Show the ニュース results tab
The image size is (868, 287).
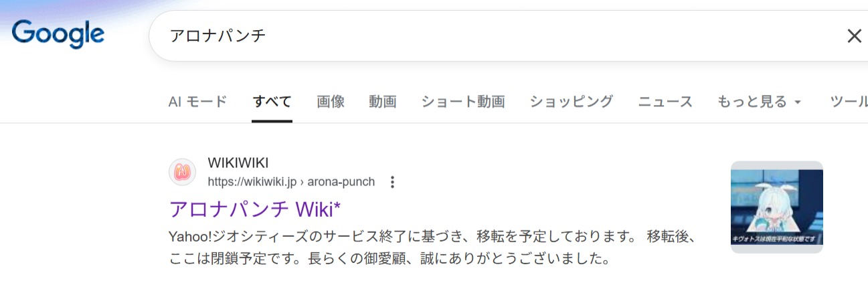click(x=665, y=102)
